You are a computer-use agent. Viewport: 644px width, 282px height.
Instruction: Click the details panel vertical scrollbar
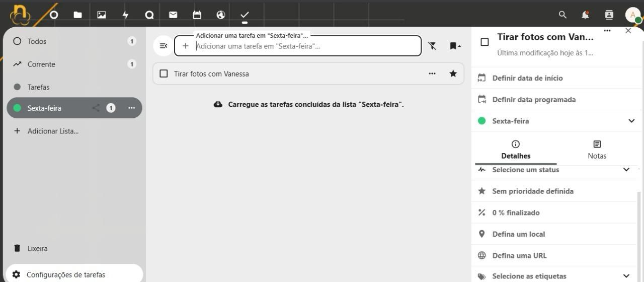coord(639,237)
